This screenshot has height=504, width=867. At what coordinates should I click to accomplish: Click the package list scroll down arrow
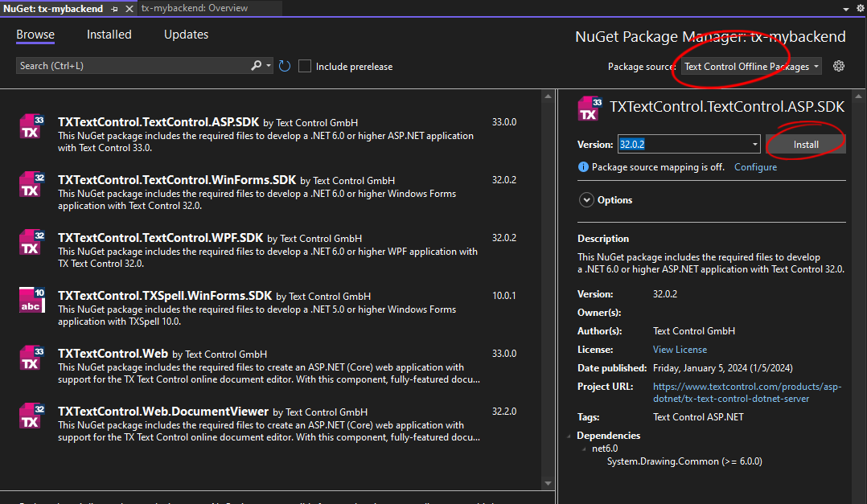[x=548, y=483]
